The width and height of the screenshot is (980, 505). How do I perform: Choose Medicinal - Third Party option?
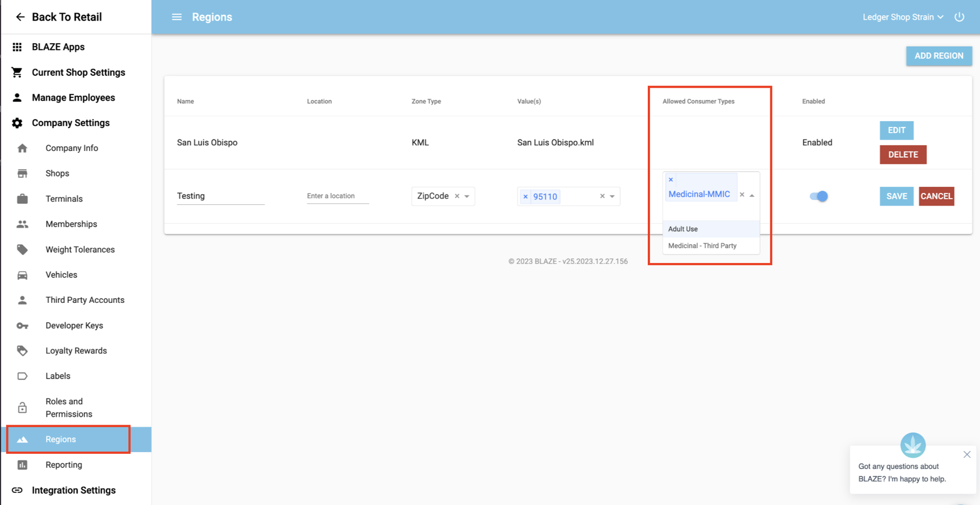pyautogui.click(x=702, y=246)
